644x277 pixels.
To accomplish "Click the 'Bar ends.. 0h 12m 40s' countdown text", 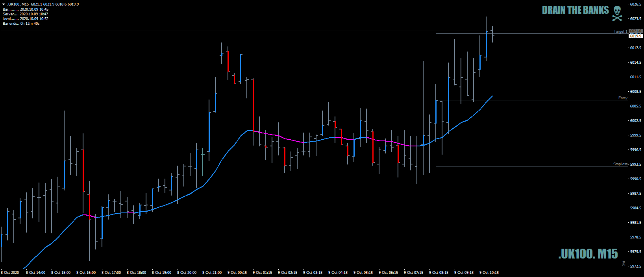I will tap(21, 23).
